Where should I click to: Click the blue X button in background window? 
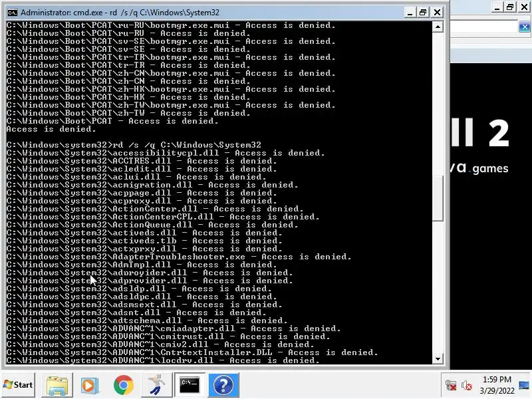(524, 27)
